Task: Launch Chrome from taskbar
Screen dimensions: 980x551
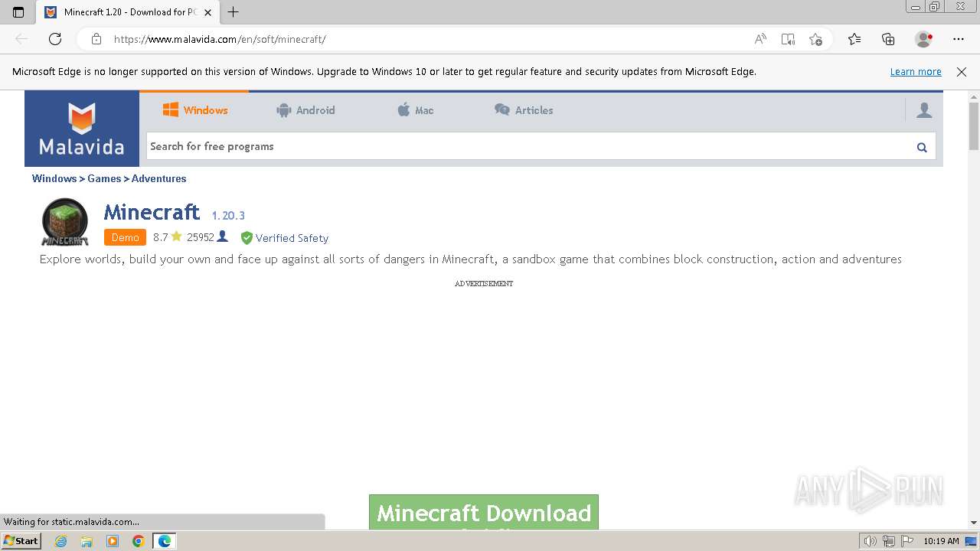Action: 139,541
